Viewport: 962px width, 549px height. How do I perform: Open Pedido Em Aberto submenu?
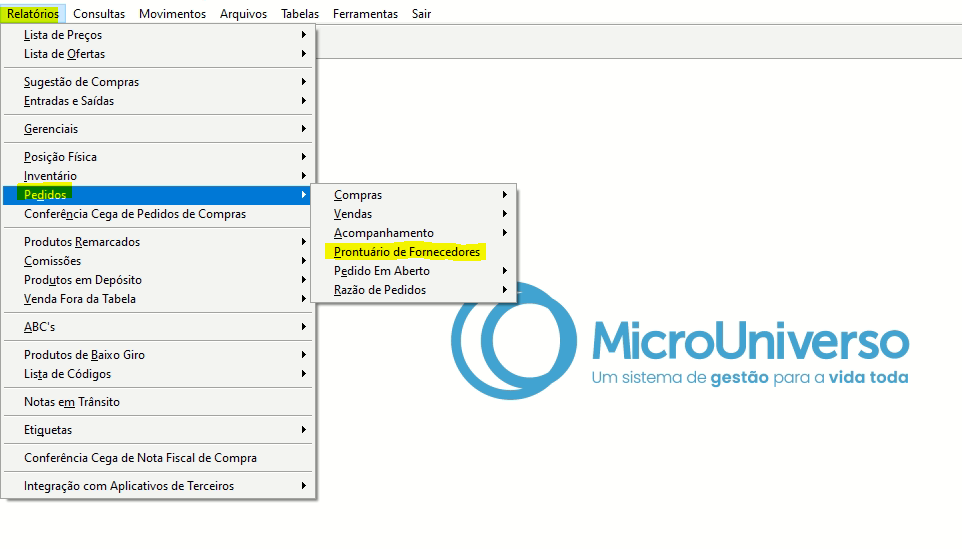[x=414, y=271]
